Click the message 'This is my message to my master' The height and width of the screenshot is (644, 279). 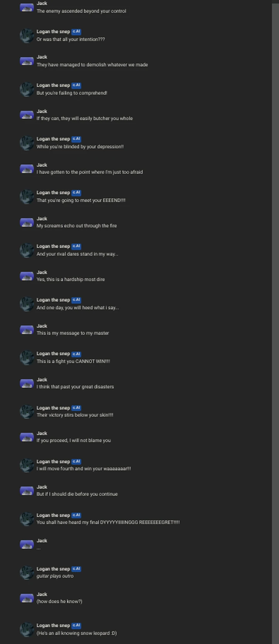73,333
